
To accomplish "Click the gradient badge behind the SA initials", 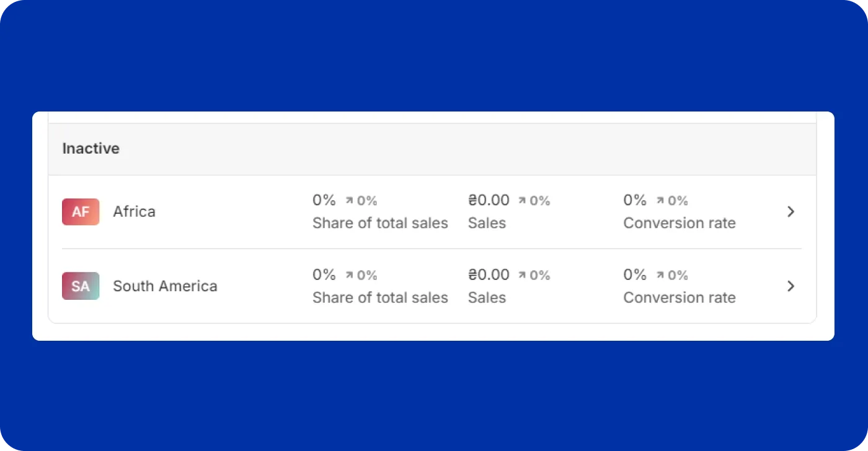I will tap(80, 286).
